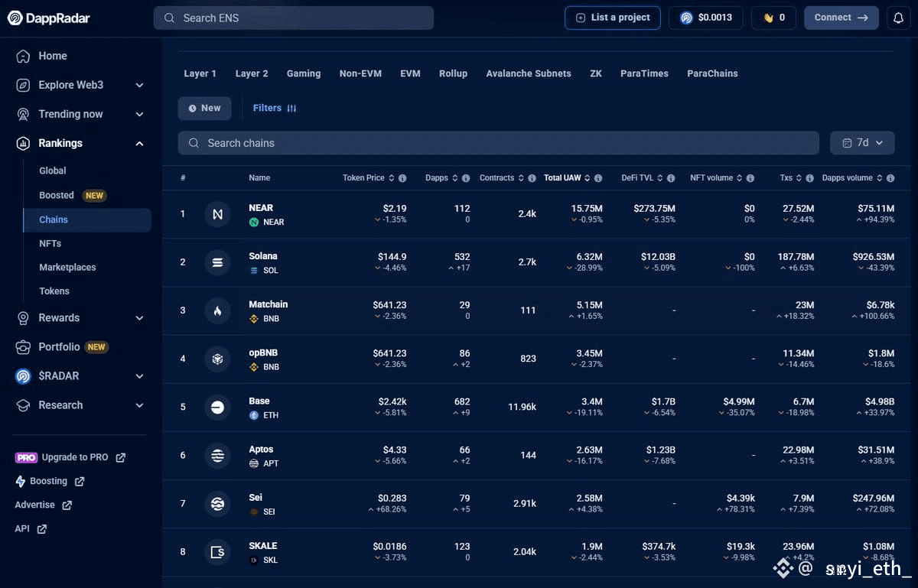Click the NEAR chain logo icon

click(217, 214)
